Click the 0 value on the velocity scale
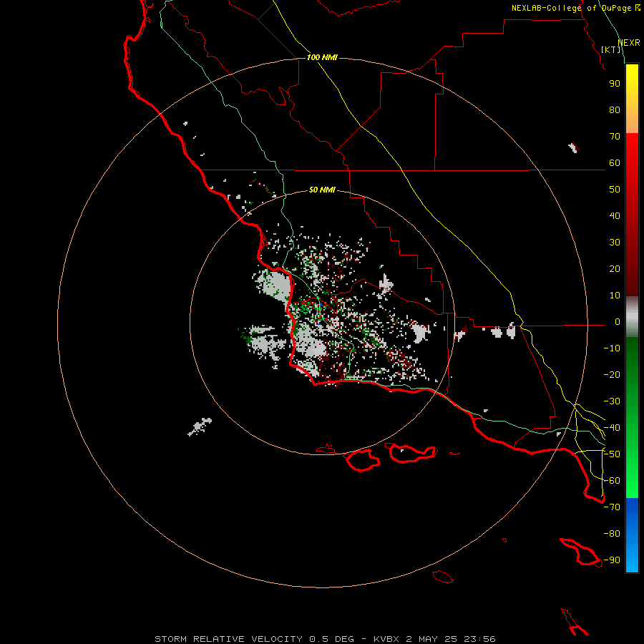The height and width of the screenshot is (644, 644). coord(618,322)
